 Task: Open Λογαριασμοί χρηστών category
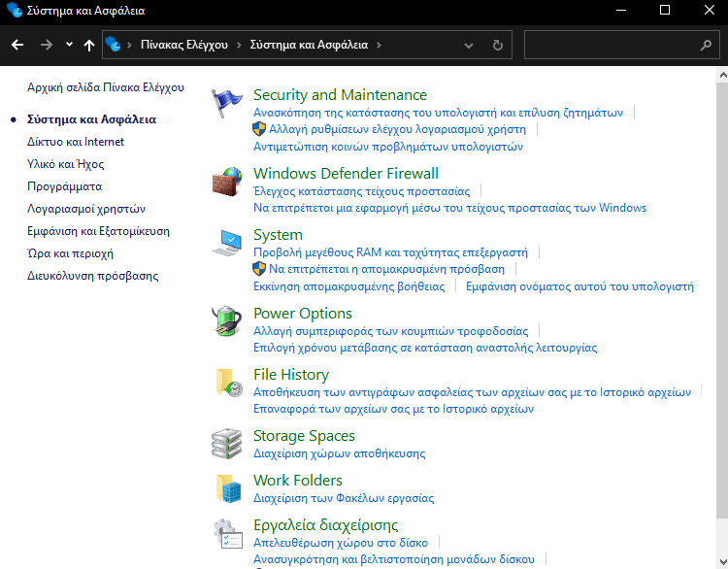(86, 209)
